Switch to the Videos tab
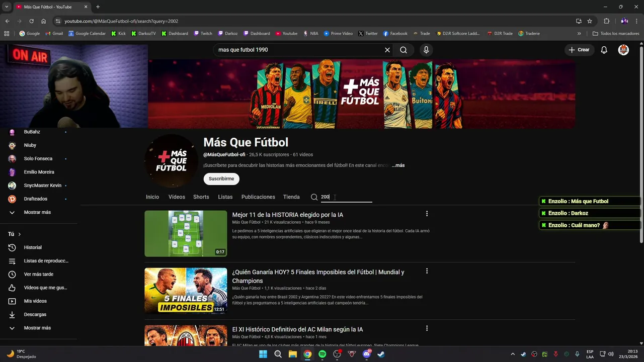The height and width of the screenshot is (362, 644). (177, 197)
